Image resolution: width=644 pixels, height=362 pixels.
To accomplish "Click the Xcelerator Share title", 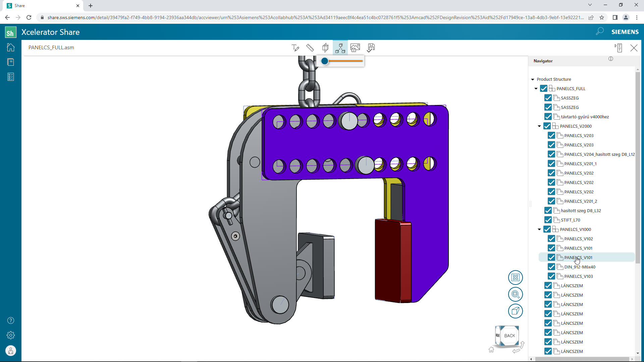I will coord(51,32).
